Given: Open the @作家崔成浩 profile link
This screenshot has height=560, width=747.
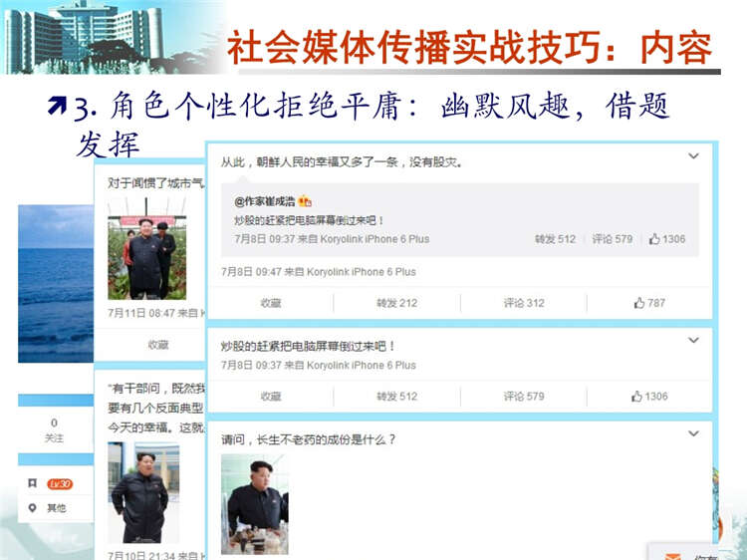Looking at the screenshot, I should (265, 201).
